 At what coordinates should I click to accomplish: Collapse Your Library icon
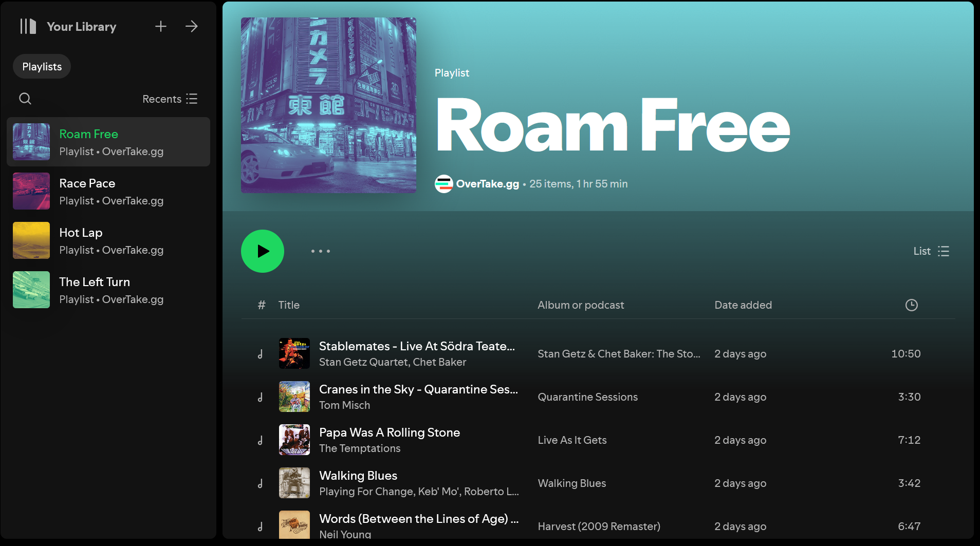(x=28, y=26)
